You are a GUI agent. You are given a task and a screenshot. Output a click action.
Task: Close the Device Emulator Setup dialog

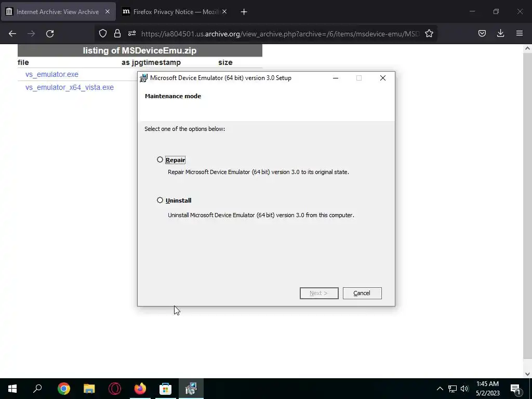click(x=383, y=78)
